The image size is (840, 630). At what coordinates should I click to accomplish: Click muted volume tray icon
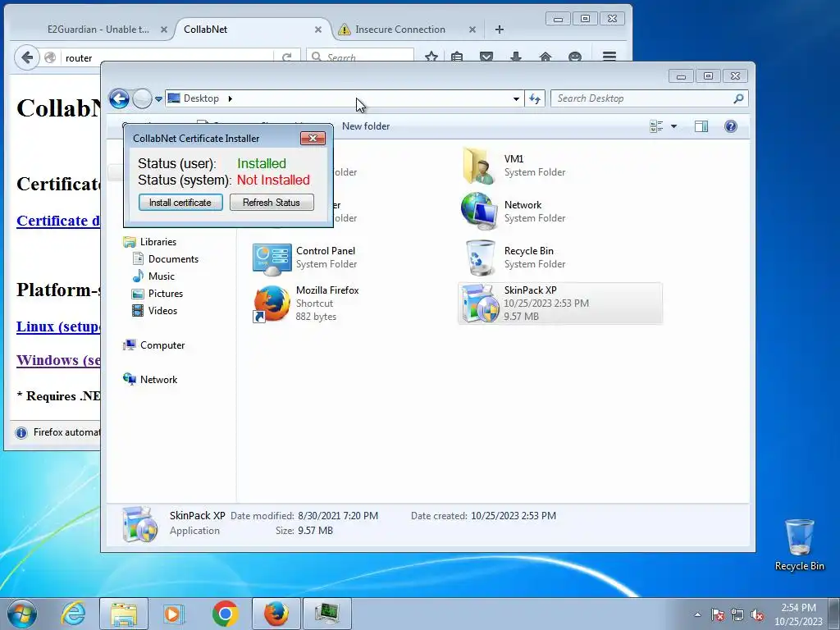click(757, 615)
